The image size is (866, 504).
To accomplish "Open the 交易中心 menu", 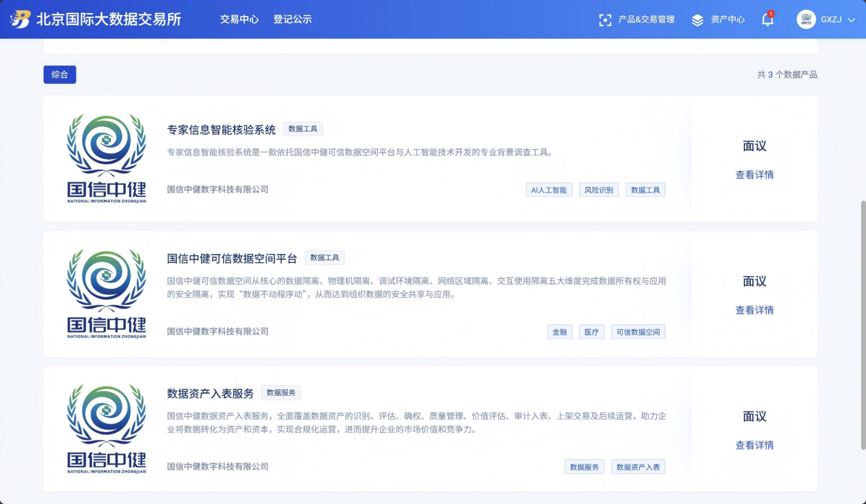I will pyautogui.click(x=239, y=19).
